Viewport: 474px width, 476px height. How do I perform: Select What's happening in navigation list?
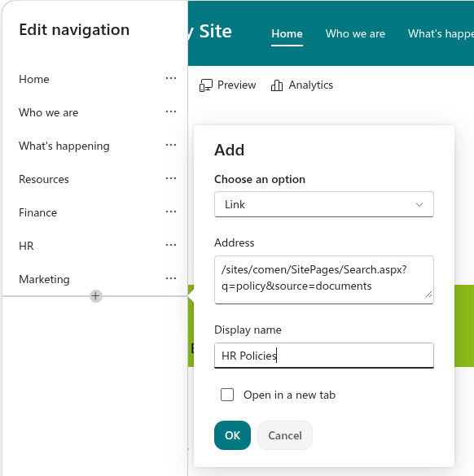pos(64,146)
